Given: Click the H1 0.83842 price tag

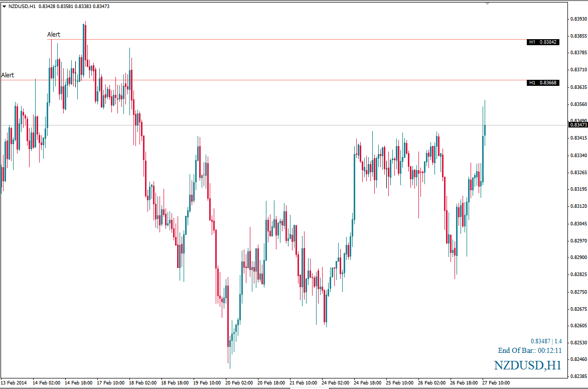Looking at the screenshot, I should pyautogui.click(x=543, y=42).
